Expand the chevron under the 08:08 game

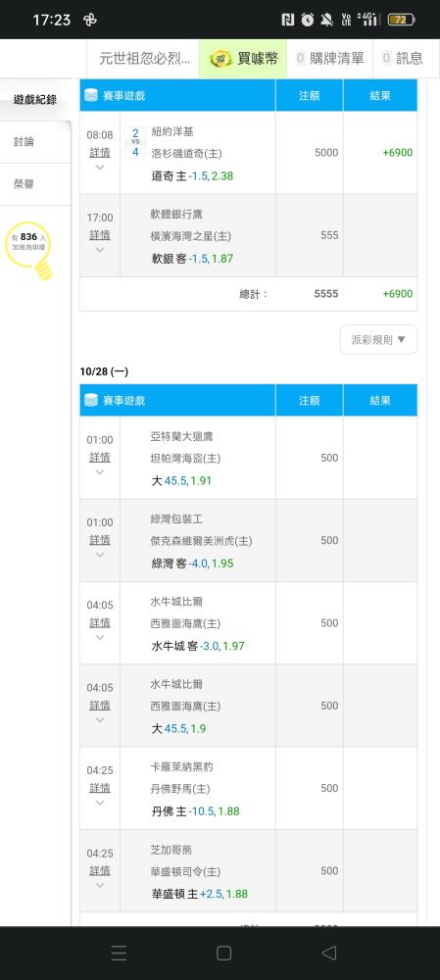(100, 167)
